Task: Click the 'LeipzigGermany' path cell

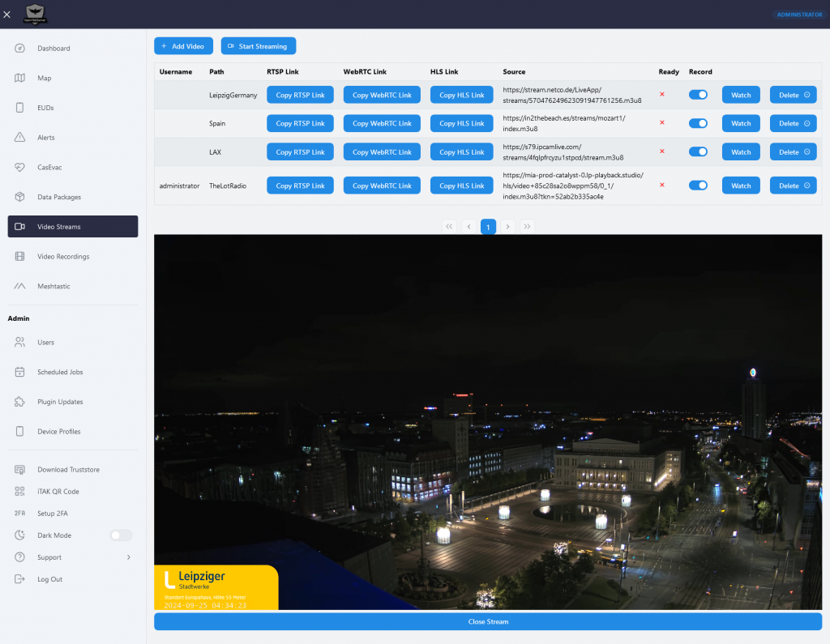Action: pyautogui.click(x=233, y=96)
